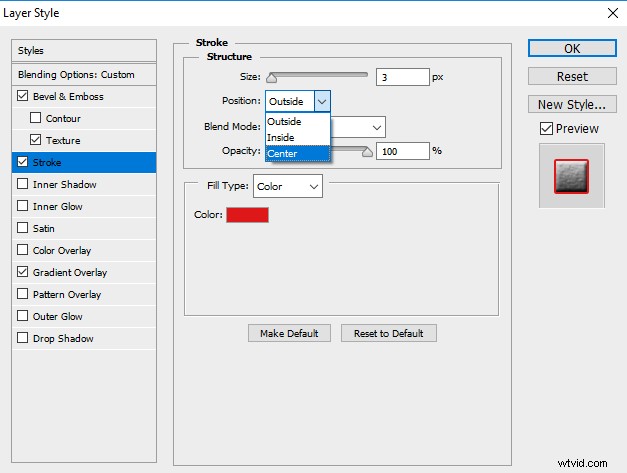Viewport: 627px width, 473px height.
Task: Click the Reset button
Action: [x=572, y=76]
